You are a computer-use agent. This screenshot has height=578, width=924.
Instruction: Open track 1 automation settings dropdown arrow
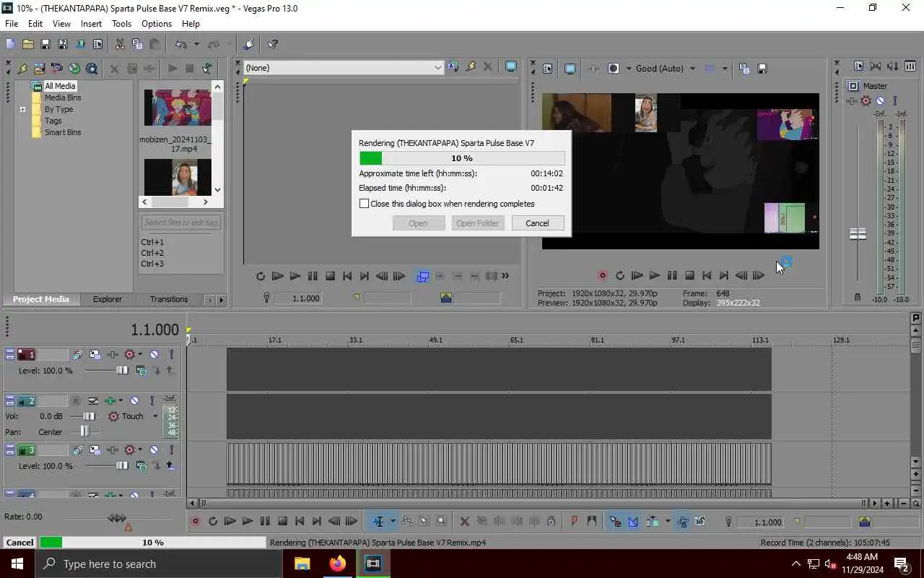140,355
